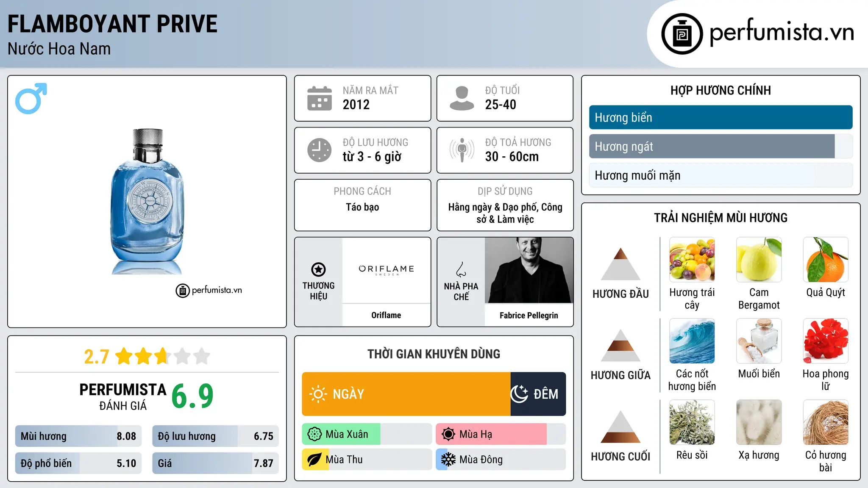Click the orange Ngày usage bar

click(406, 394)
